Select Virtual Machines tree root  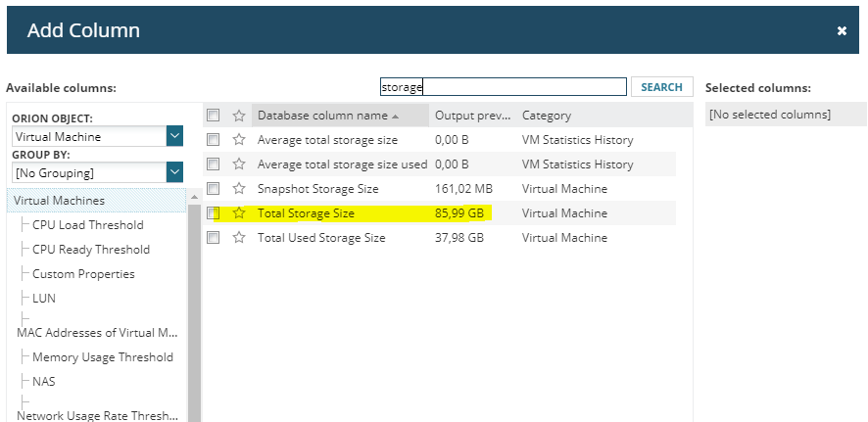(x=97, y=200)
